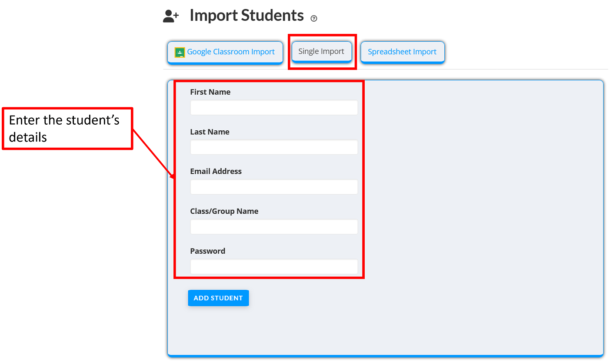Viewport: 613px width, 364px height.
Task: Click the red arrow pointing at the form
Action: pos(153,153)
